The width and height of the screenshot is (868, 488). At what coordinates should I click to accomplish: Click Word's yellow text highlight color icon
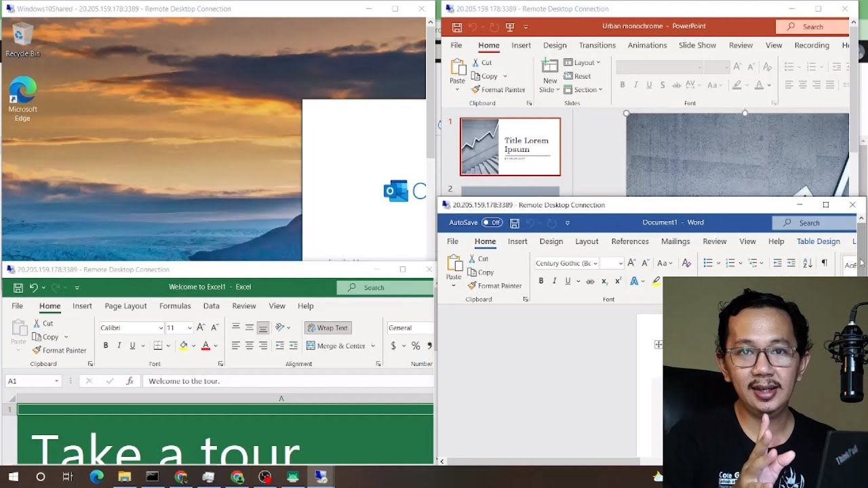pos(656,281)
